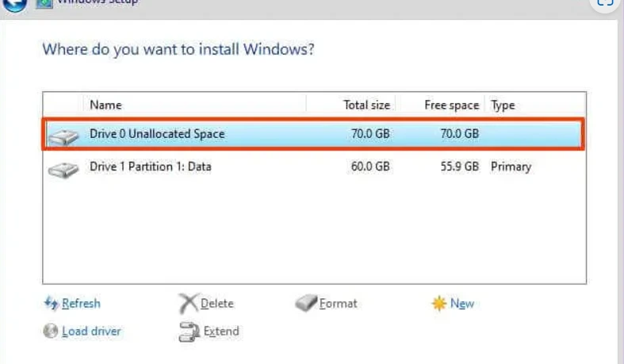Click the New link text

(462, 304)
